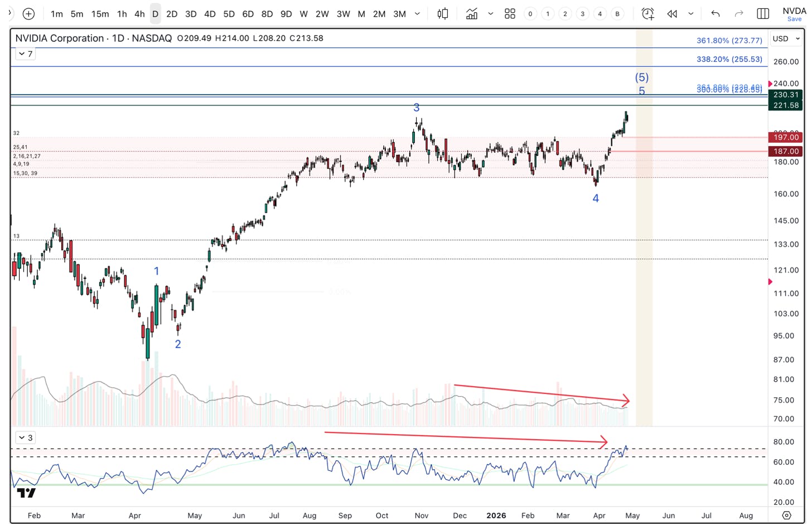Click the 338.20% (255.53) Fibonacci label
Image resolution: width=812 pixels, height=530 pixels.
point(729,59)
